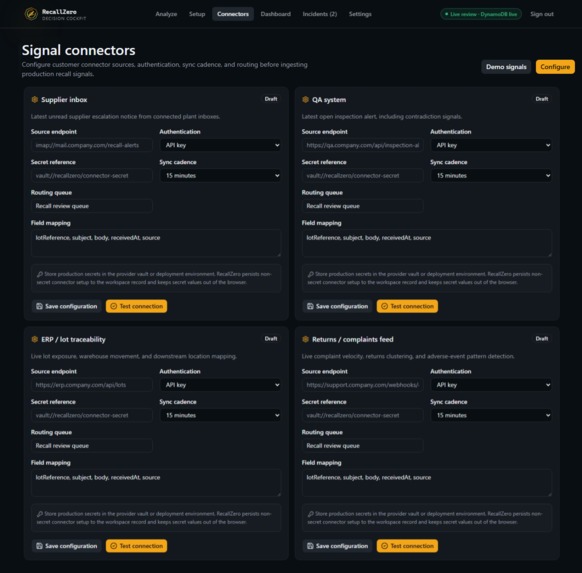Click key icon in Supplier inbox secrets note
582x573 pixels.
(x=40, y=274)
